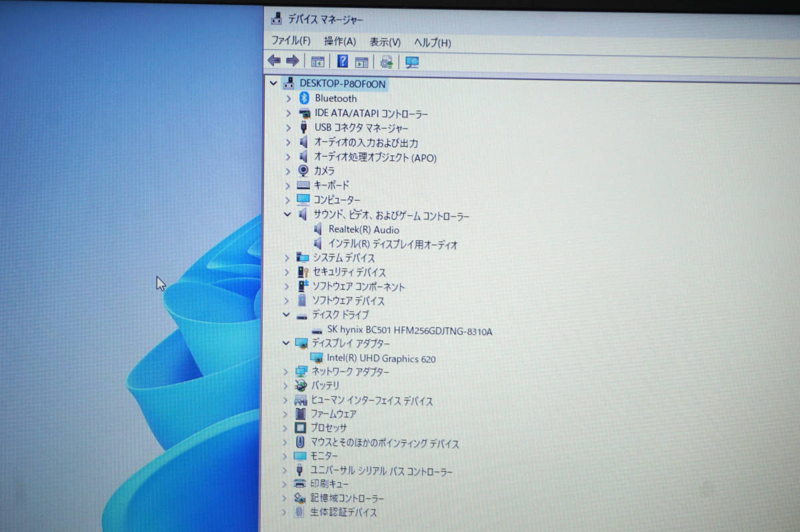Expand the 記憶域コントローラー category
800x532 pixels.
285,498
